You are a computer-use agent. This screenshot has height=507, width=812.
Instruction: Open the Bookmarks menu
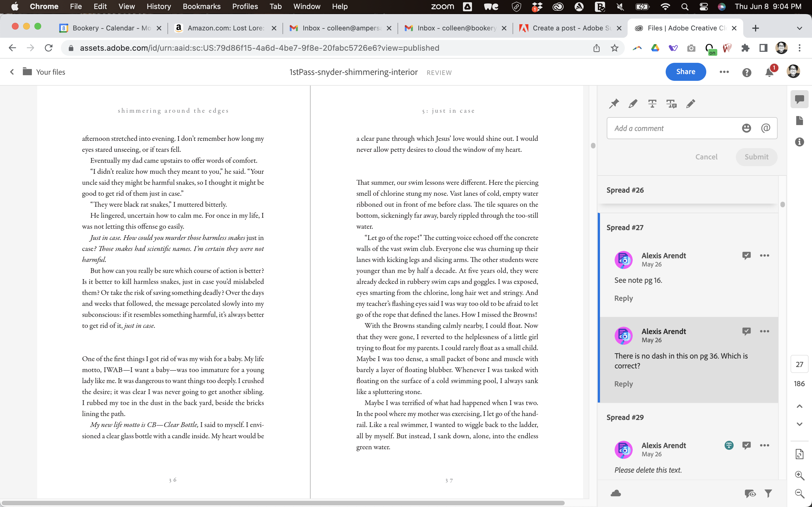click(201, 6)
